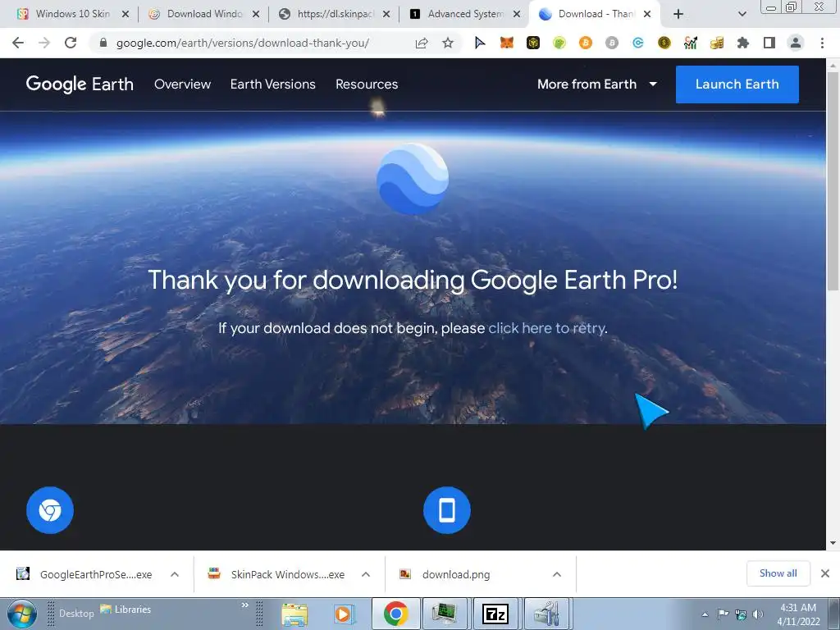Click the stacked gold coins extension icon

pos(716,43)
